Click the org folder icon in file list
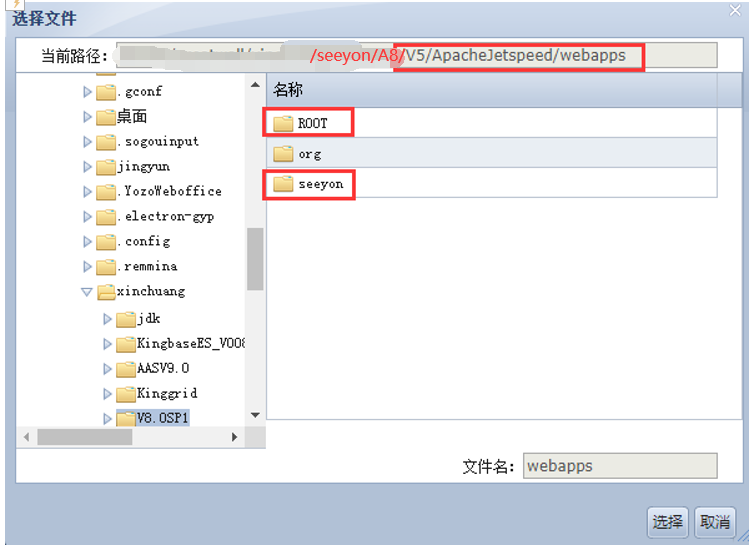The image size is (749, 546). (283, 153)
